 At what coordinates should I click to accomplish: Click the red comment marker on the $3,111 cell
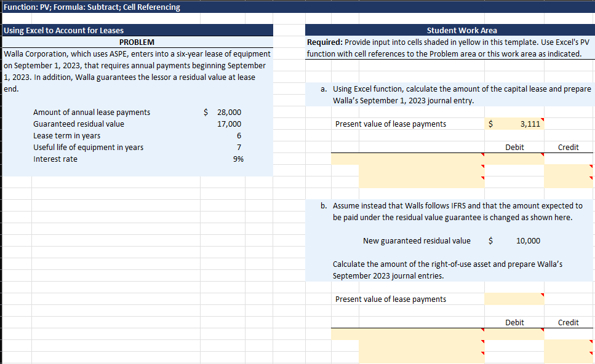tap(542, 120)
